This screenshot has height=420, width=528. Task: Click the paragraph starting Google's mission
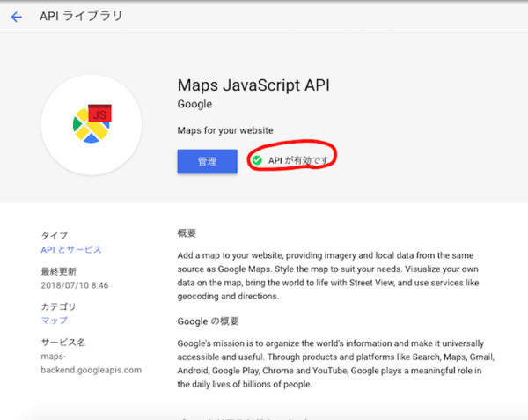point(336,364)
